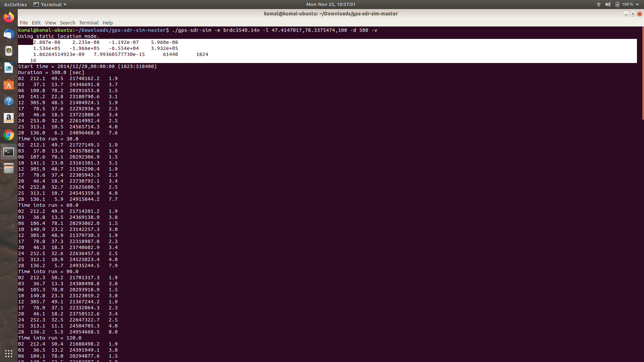The height and width of the screenshot is (362, 644).
Task: Open the clock and calendar panel
Action: 330,4
